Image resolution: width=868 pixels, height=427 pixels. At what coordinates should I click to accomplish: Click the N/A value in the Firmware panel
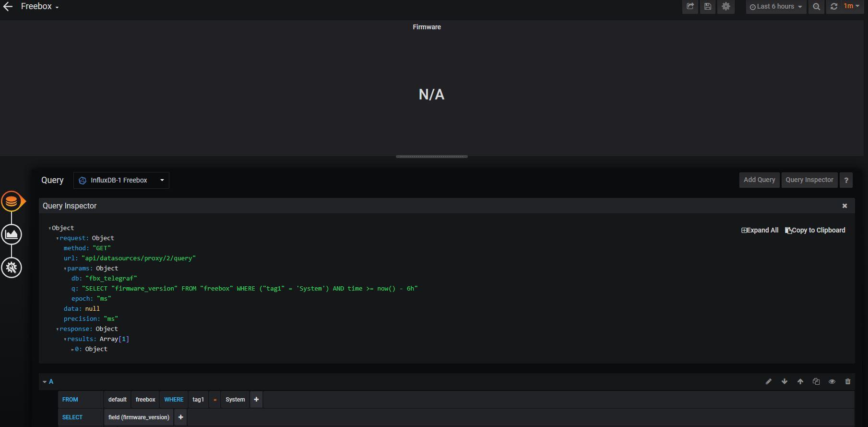431,95
